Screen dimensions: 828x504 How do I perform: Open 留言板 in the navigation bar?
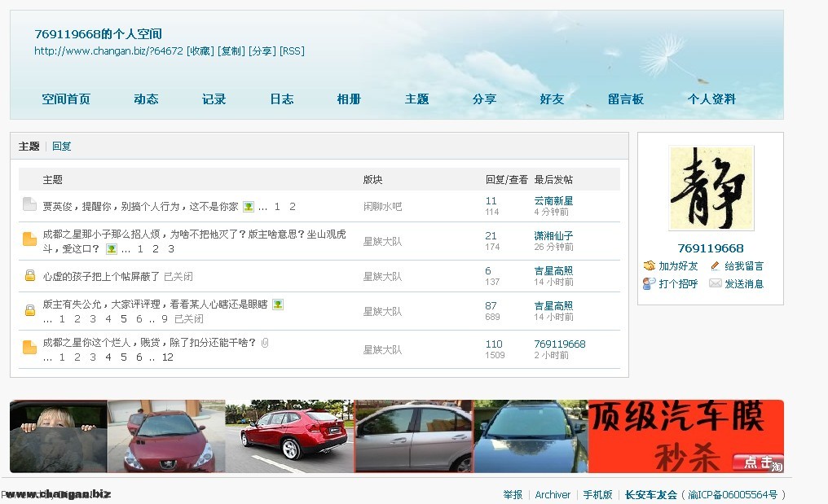(x=625, y=99)
